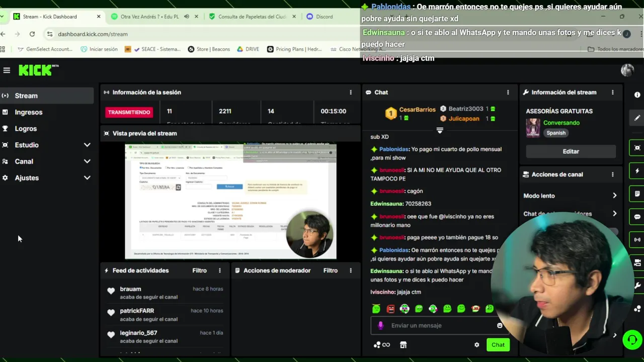644x362 pixels.
Task: Click the note document widget icon
Action: point(637,194)
